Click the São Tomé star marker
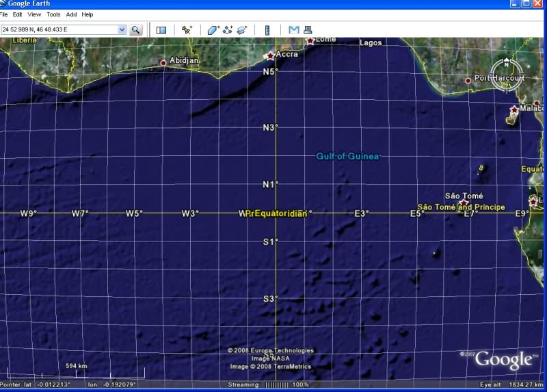 click(x=464, y=202)
